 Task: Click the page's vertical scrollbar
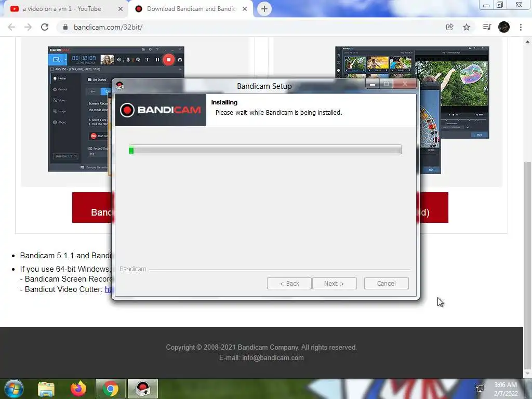click(x=527, y=264)
